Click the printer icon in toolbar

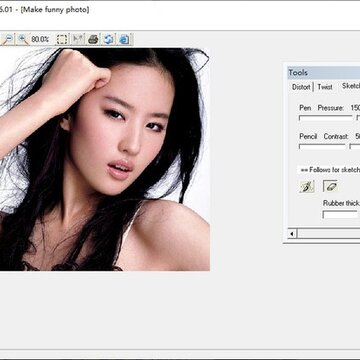pyautogui.click(x=93, y=39)
